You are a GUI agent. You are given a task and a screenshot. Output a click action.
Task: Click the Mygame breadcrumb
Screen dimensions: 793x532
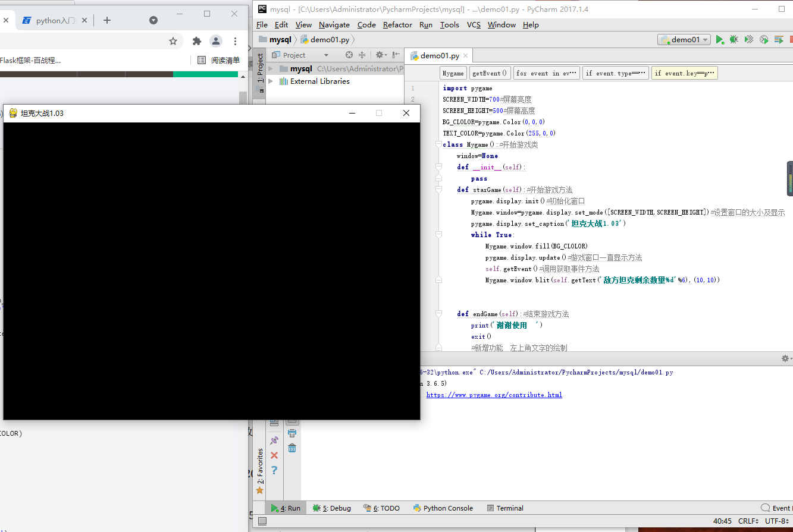tap(453, 73)
